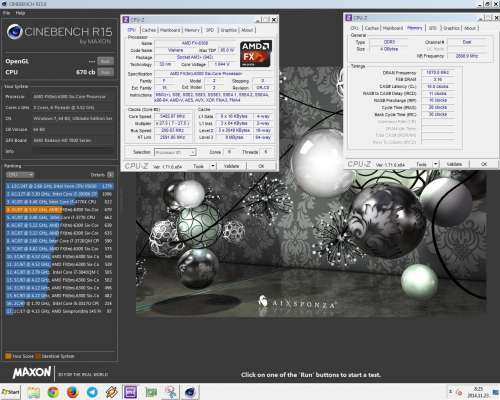Run the OpenGL benchmark test
500x400 pixels.
(105, 61)
